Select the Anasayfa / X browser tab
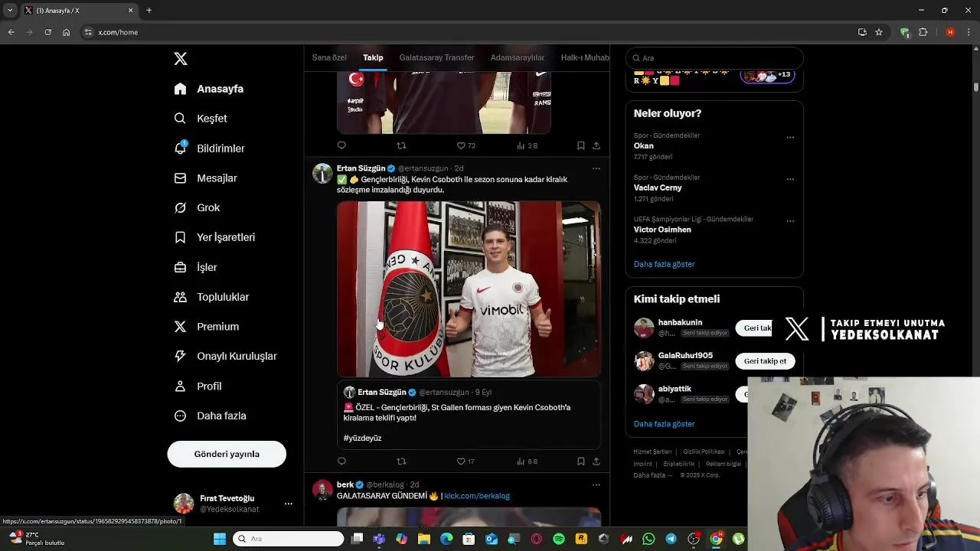This screenshot has height=551, width=980. [x=78, y=11]
